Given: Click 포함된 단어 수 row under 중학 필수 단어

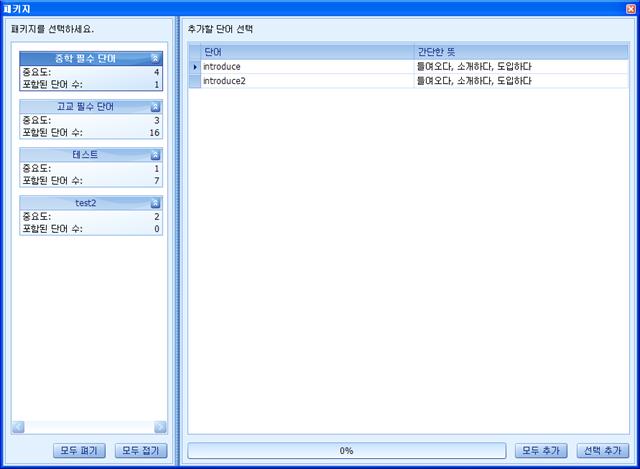Looking at the screenshot, I should tap(91, 84).
